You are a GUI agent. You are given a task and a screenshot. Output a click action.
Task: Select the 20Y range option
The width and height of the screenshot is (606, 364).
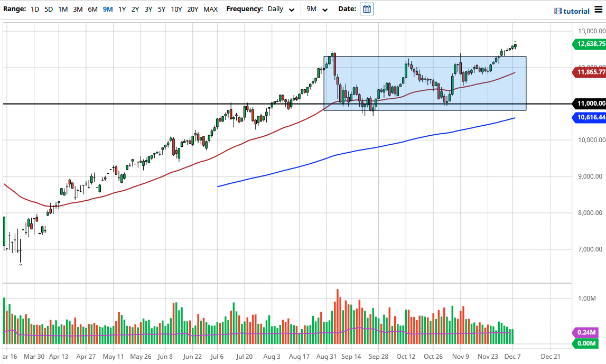[x=192, y=9]
